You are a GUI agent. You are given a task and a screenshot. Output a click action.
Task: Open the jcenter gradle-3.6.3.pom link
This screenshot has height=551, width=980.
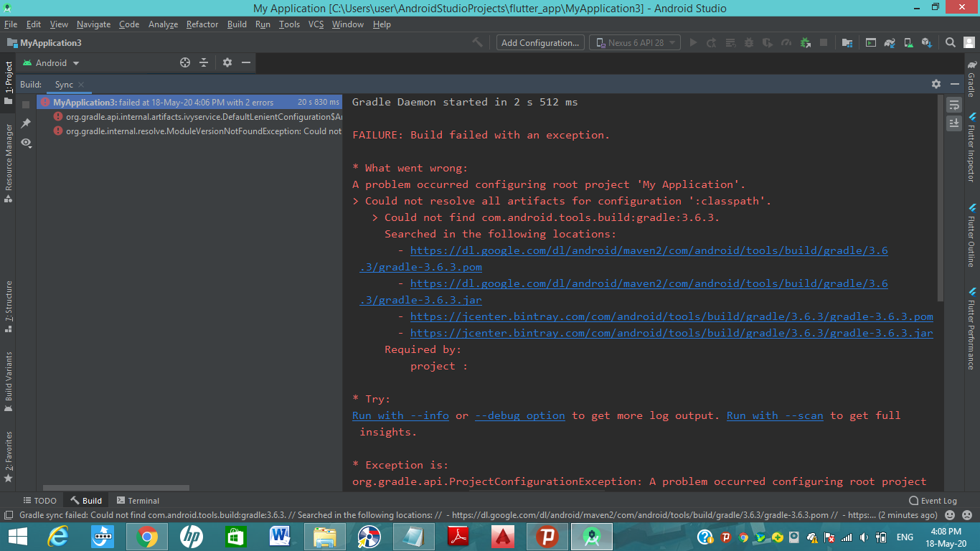672,316
